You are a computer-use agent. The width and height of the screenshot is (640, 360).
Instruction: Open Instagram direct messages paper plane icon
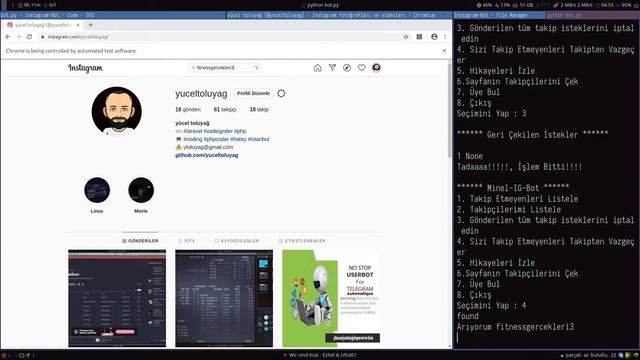coord(332,68)
